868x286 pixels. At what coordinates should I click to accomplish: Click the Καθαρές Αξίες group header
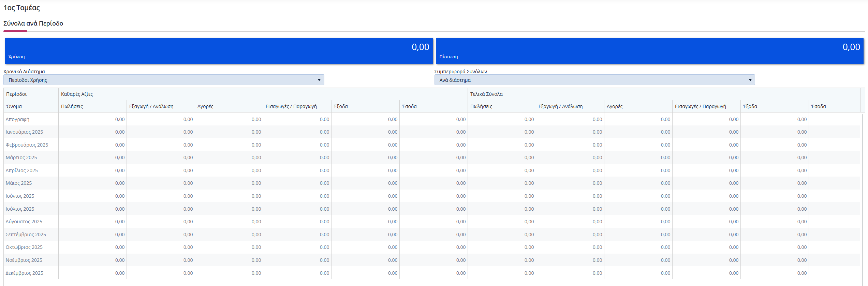(263, 94)
